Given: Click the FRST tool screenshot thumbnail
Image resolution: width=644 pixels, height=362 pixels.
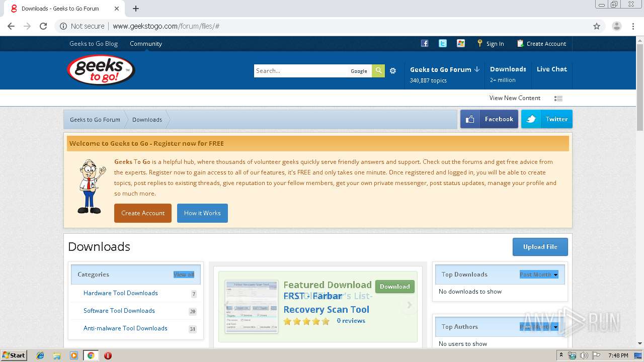Looking at the screenshot, I should (252, 307).
